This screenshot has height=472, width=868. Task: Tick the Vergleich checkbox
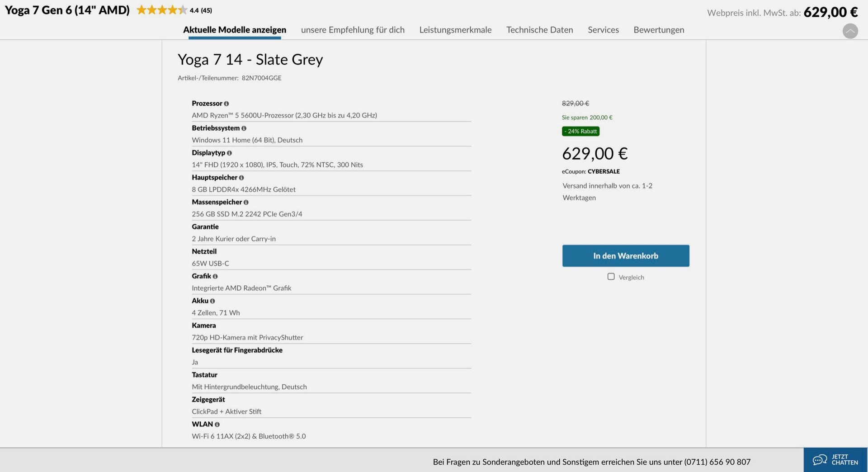[611, 276]
